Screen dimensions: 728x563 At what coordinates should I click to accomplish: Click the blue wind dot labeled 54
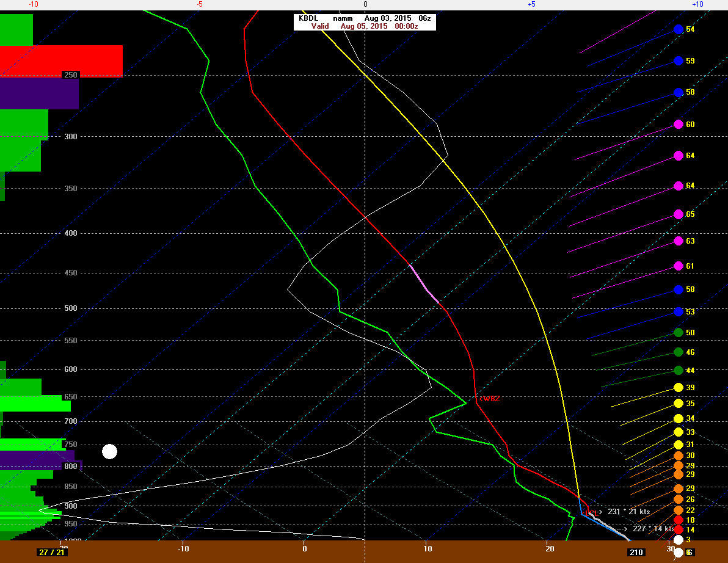679,29
